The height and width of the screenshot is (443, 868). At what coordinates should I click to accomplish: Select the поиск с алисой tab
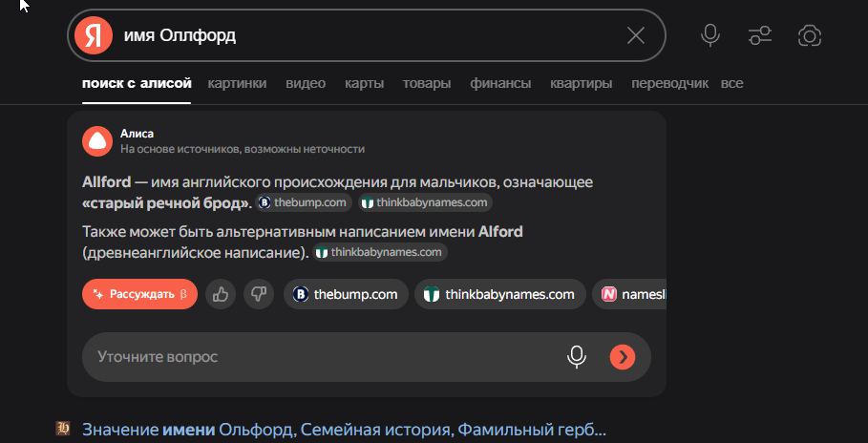coord(137,84)
